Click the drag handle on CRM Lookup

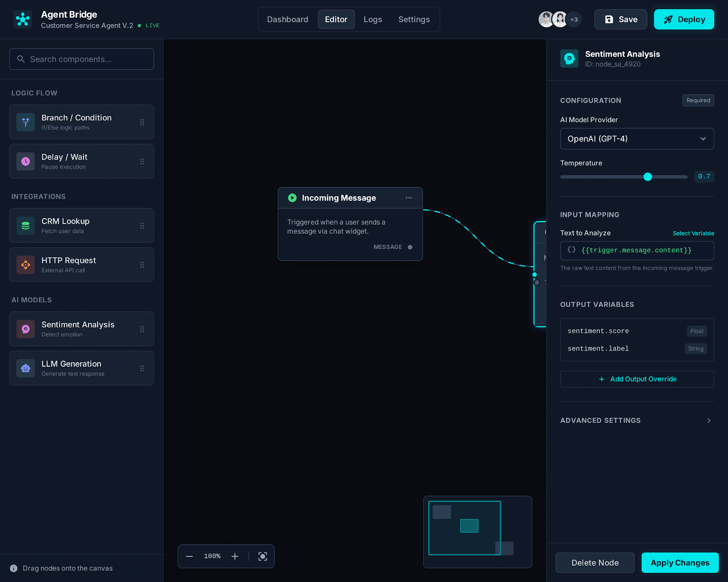pyautogui.click(x=142, y=226)
